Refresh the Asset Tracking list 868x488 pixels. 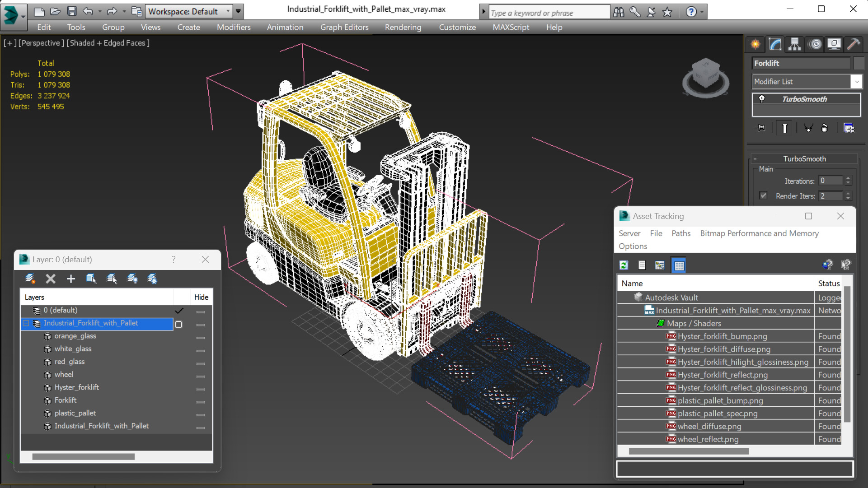point(624,265)
